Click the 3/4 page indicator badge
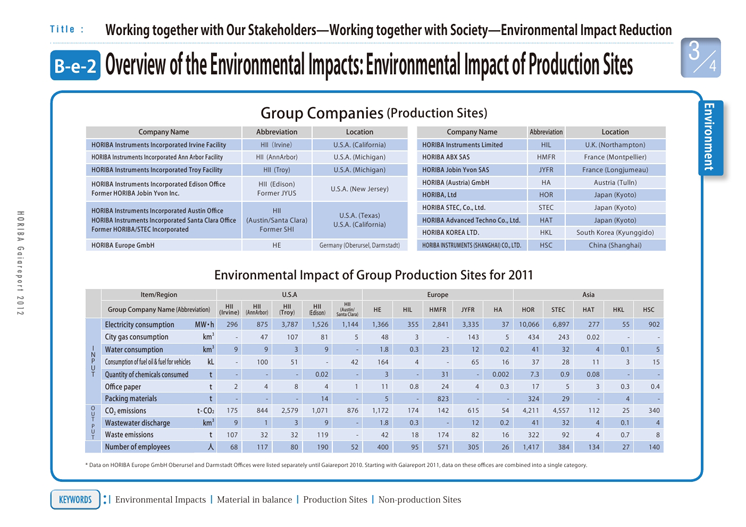This screenshot has width=746, height=527. tap(700, 58)
